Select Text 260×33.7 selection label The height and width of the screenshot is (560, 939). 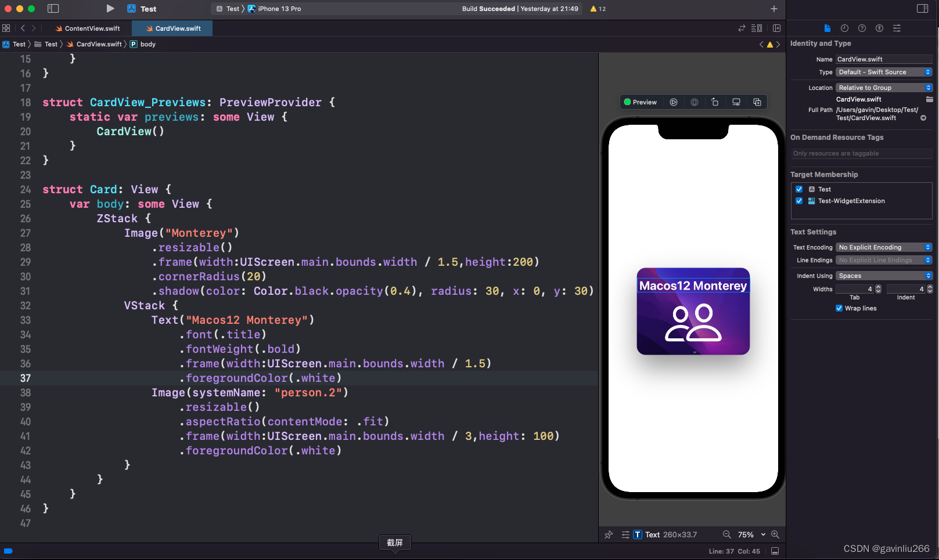[665, 534]
